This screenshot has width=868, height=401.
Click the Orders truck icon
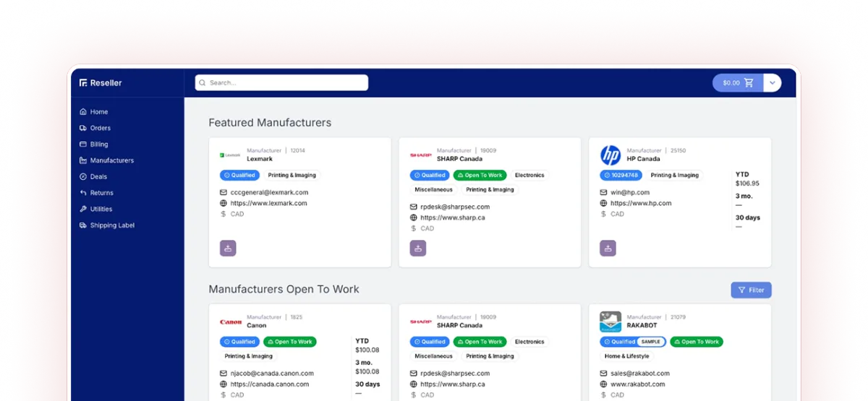pos(83,128)
